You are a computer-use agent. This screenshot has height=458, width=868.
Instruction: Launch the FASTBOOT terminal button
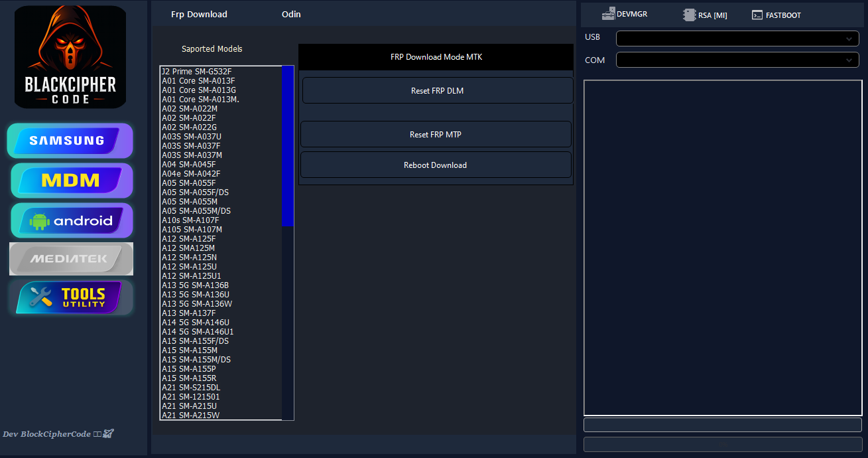tap(776, 15)
